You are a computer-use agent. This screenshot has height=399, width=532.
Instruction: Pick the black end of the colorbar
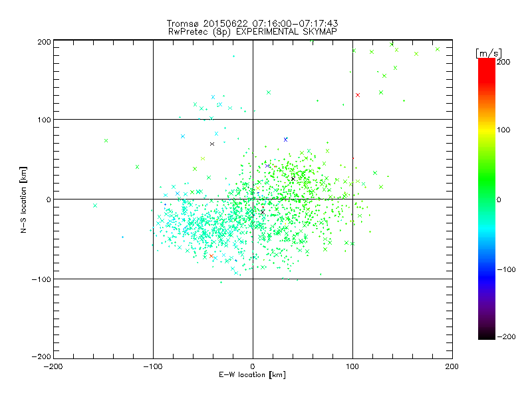487,334
